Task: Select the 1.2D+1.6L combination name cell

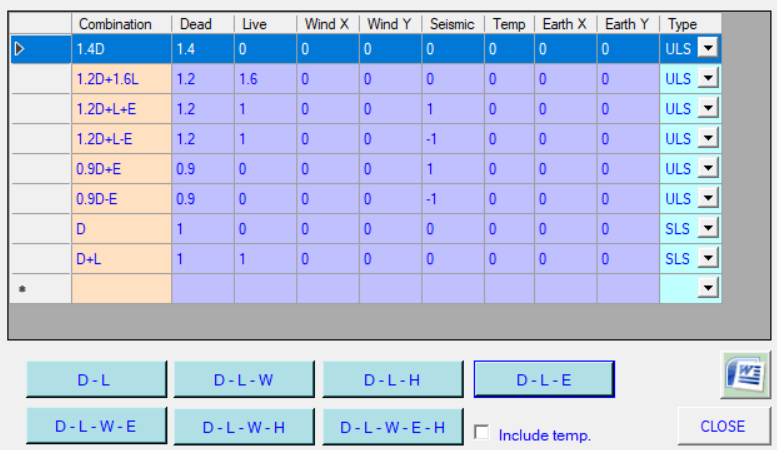Action: [121, 79]
